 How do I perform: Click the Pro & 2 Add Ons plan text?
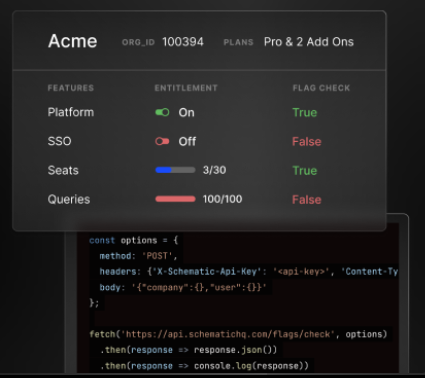(309, 42)
